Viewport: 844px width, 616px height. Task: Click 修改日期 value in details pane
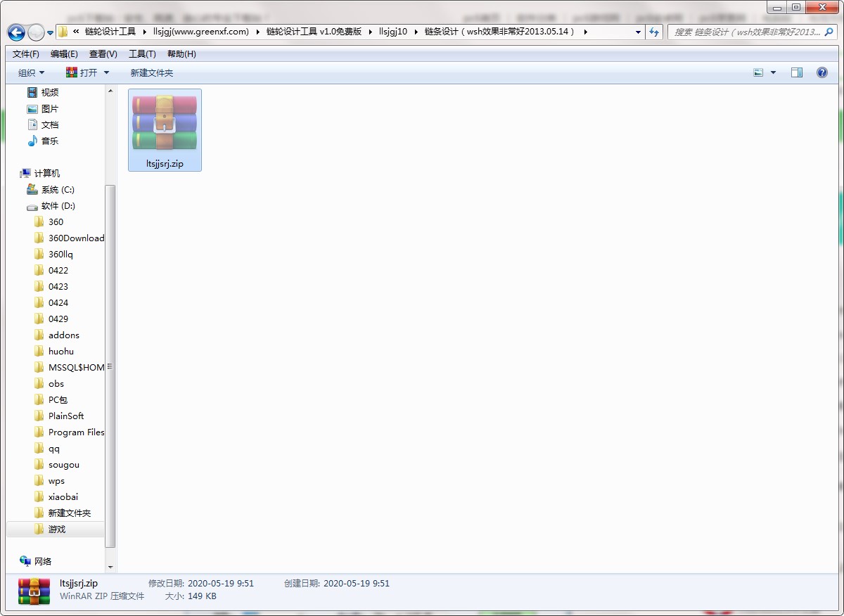tap(221, 583)
